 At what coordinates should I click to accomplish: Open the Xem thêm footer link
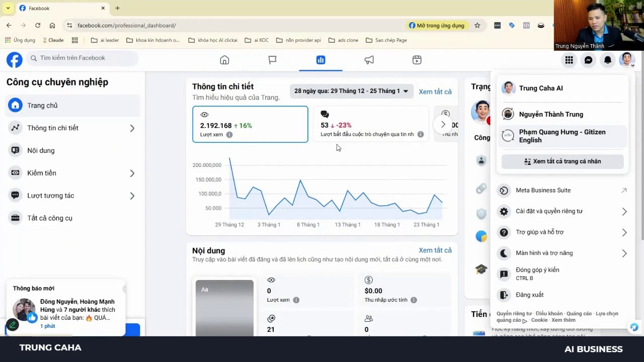click(x=563, y=320)
